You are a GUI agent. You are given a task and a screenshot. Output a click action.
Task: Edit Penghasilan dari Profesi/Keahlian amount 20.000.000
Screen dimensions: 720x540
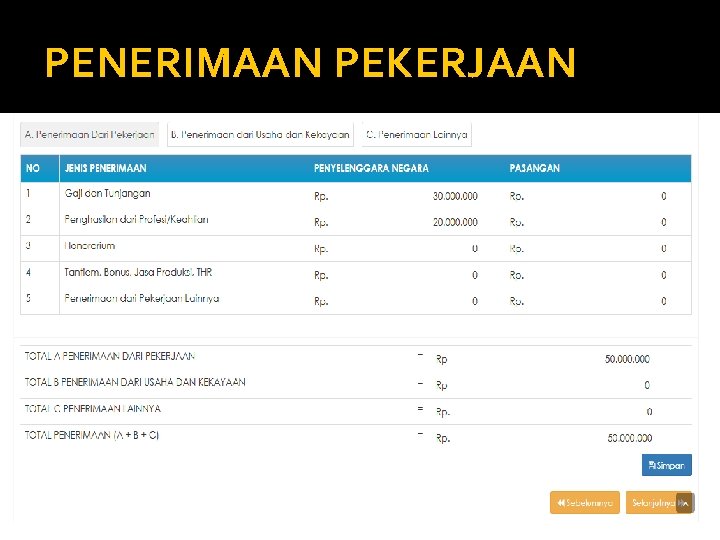coord(455,222)
